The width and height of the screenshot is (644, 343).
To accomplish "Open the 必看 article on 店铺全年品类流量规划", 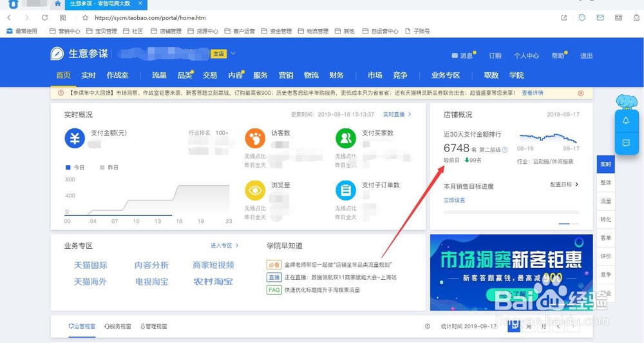I will (x=329, y=265).
